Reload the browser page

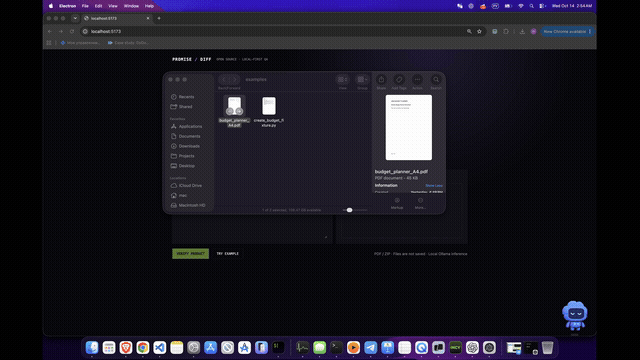tap(72, 31)
